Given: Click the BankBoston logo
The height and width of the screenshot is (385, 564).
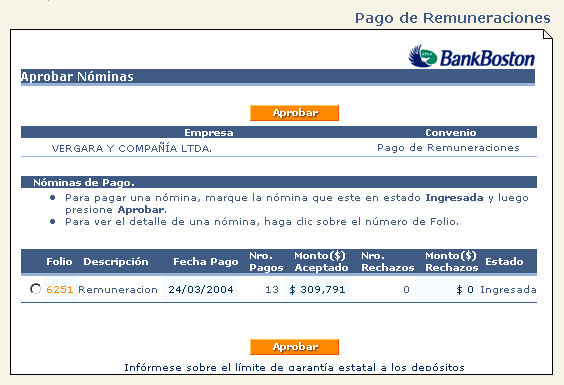Looking at the screenshot, I should tap(472, 56).
